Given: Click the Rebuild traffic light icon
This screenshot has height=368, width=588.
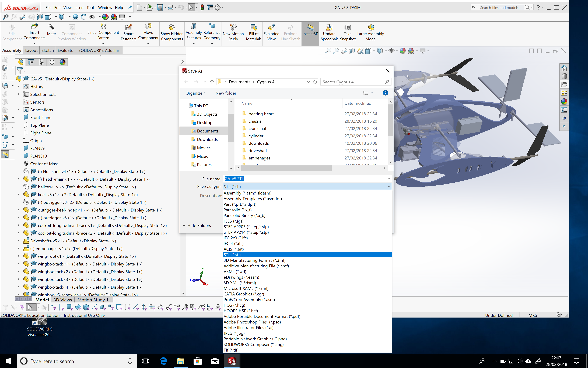Looking at the screenshot, I should coord(202,8).
